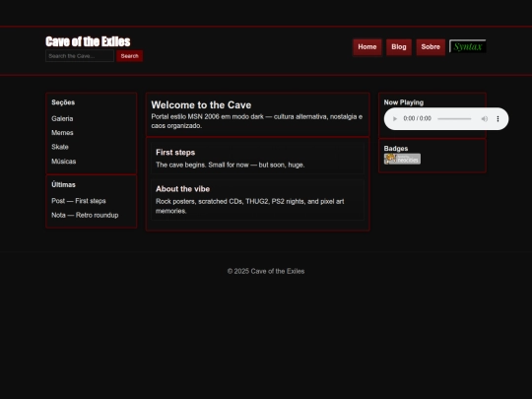Open the Sobre page
This screenshot has width=532, height=399.
[x=431, y=47]
